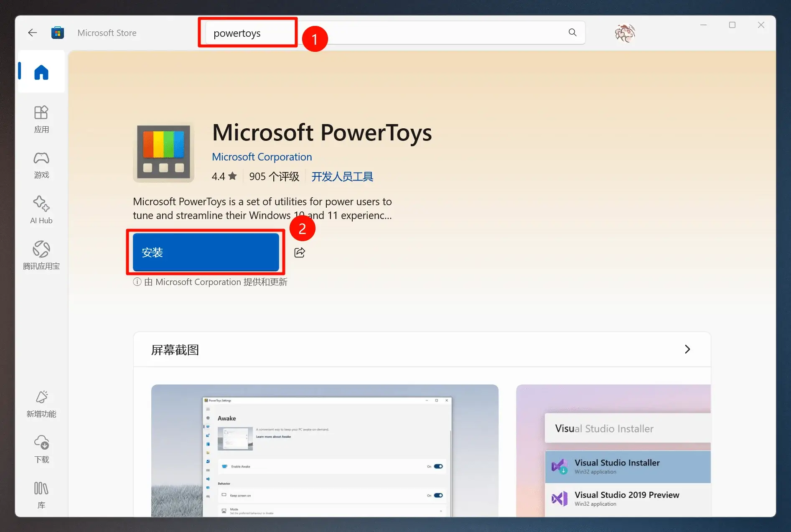Click the back arrow to go back
The width and height of the screenshot is (791, 532).
click(x=32, y=33)
